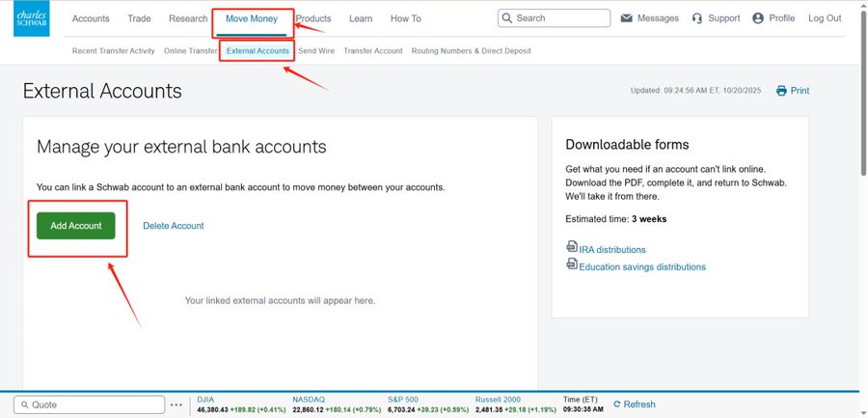Click the S&P 500 value 6,703.24
The height and width of the screenshot is (418, 868).
(x=401, y=409)
